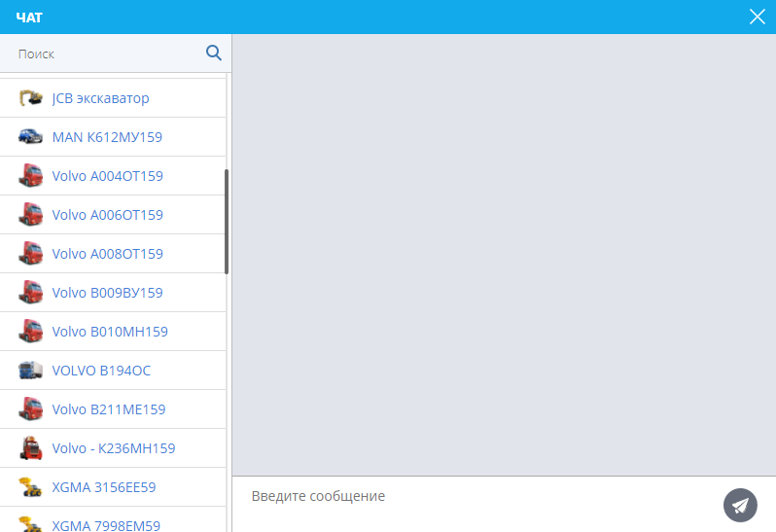This screenshot has width=776, height=532.
Task: Click the JCB excavator vehicle icon
Action: point(31,98)
